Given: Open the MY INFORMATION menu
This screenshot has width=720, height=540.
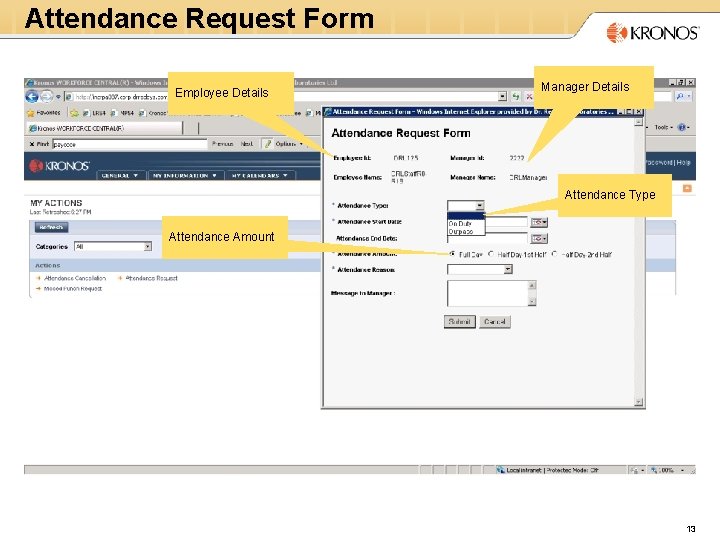Looking at the screenshot, I should (x=185, y=175).
